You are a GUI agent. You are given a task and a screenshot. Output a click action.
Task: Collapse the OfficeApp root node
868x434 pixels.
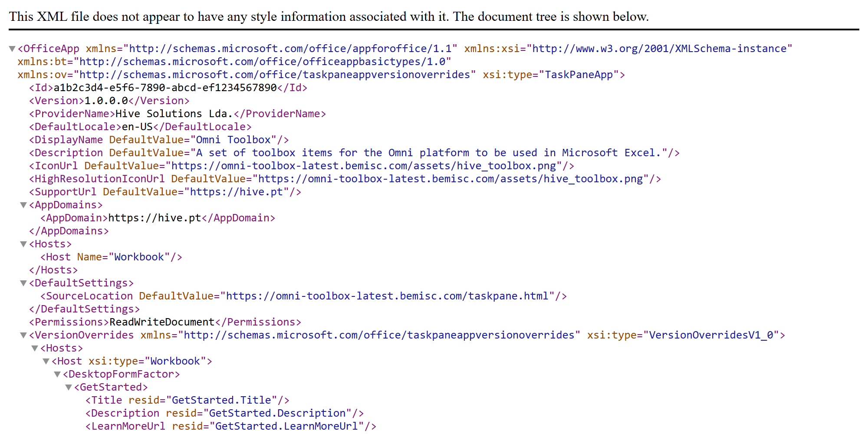click(12, 49)
